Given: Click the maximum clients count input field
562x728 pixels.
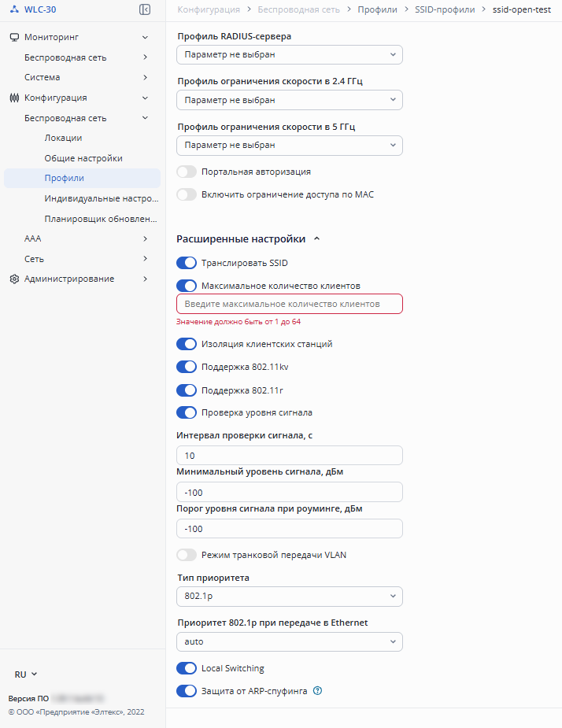Looking at the screenshot, I should click(x=290, y=304).
